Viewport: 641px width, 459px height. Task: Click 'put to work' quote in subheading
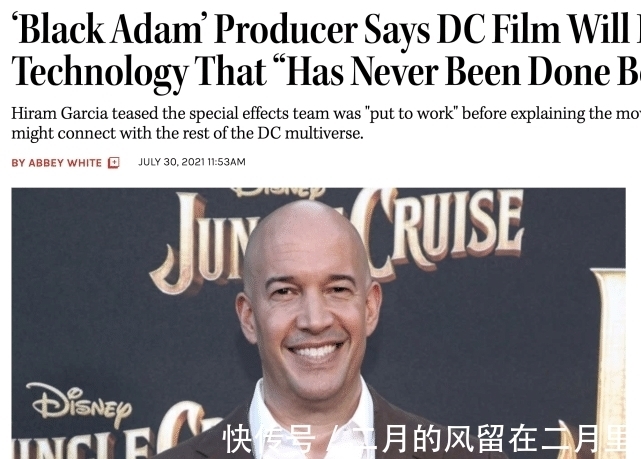411,113
